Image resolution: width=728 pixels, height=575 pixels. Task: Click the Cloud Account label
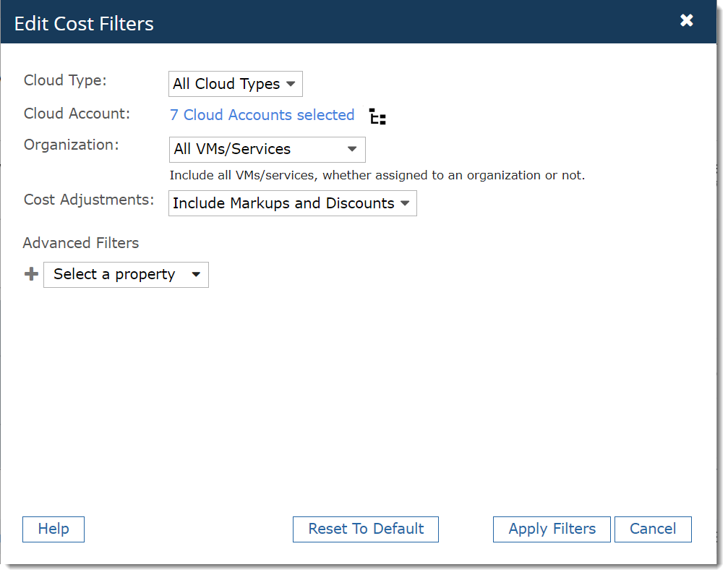[77, 114]
